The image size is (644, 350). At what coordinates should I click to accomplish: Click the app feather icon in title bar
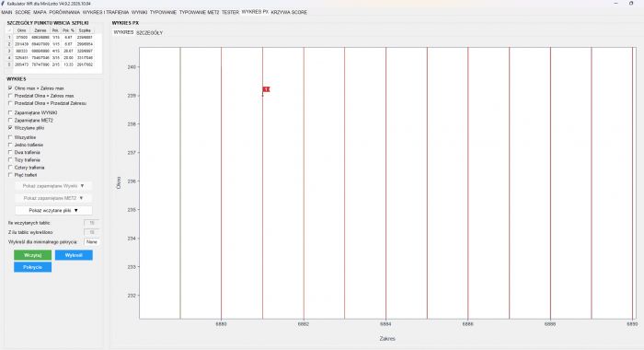[x=4, y=4]
